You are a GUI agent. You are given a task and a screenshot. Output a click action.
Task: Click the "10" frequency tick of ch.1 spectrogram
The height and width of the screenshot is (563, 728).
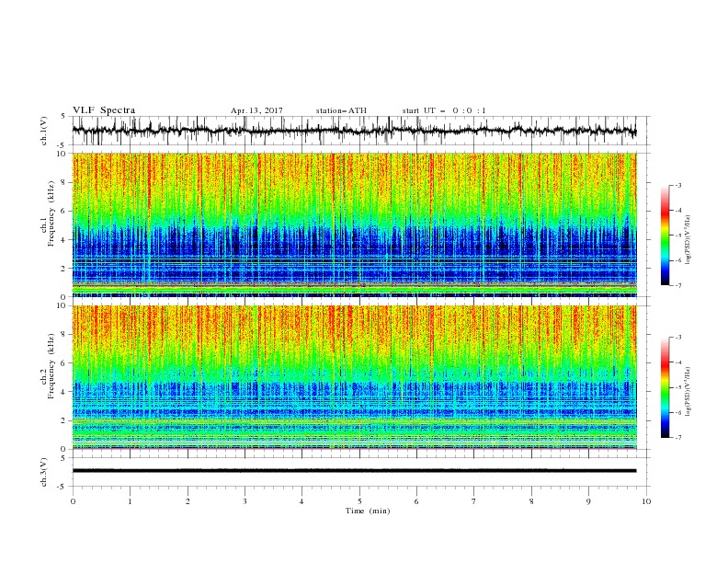63,154
